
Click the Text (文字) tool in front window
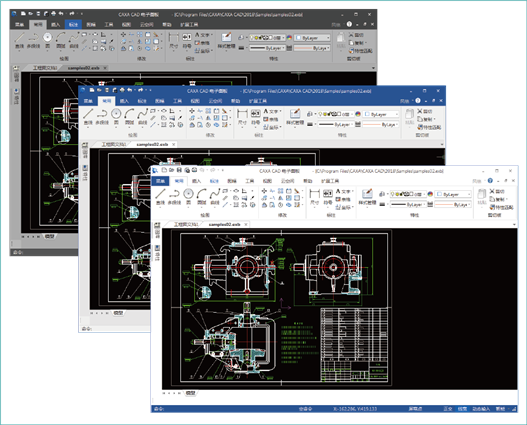coord(344,191)
